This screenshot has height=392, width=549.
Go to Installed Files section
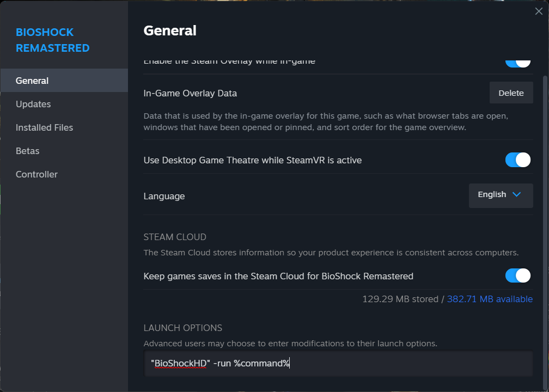pos(44,127)
